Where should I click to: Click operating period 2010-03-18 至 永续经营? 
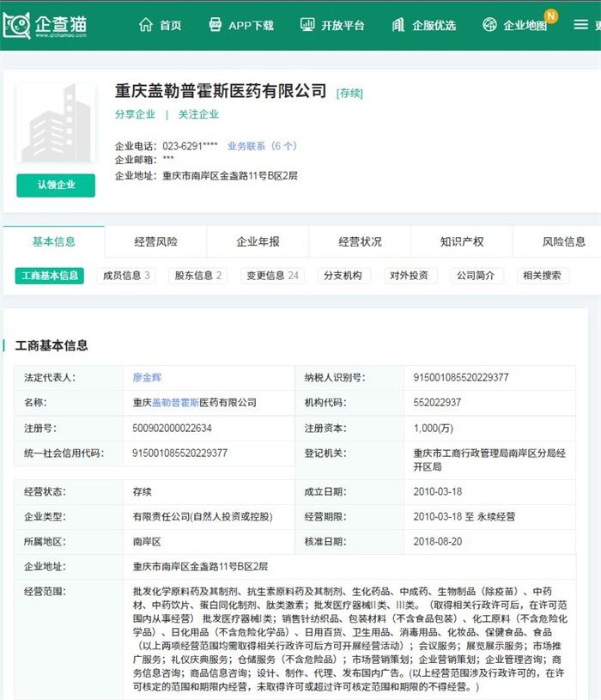coord(464,516)
